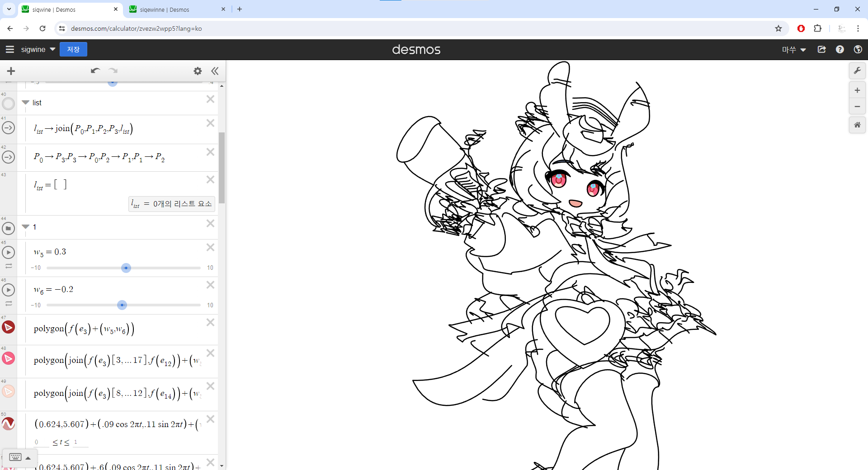Screen dimensions: 868x470
Task: Open the share graph icon
Action: click(x=821, y=50)
